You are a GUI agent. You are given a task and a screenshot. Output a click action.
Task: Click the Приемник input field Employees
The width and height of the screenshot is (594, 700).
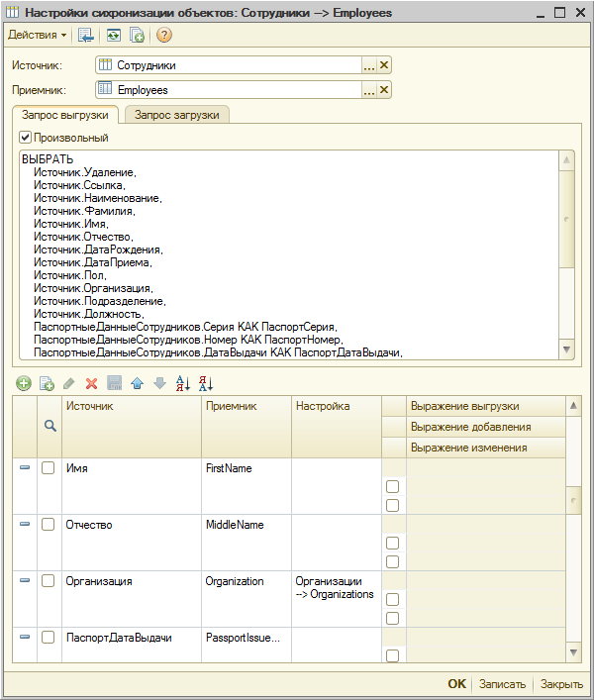(x=229, y=90)
